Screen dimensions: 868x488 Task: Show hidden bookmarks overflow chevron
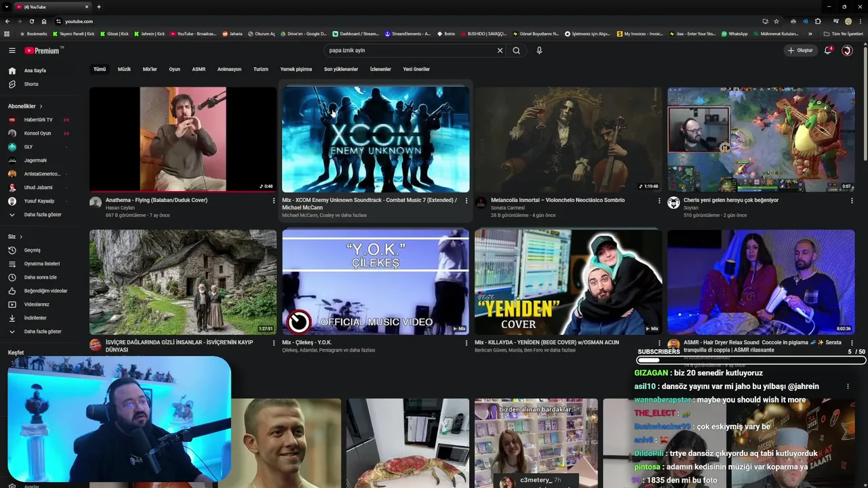tap(810, 34)
